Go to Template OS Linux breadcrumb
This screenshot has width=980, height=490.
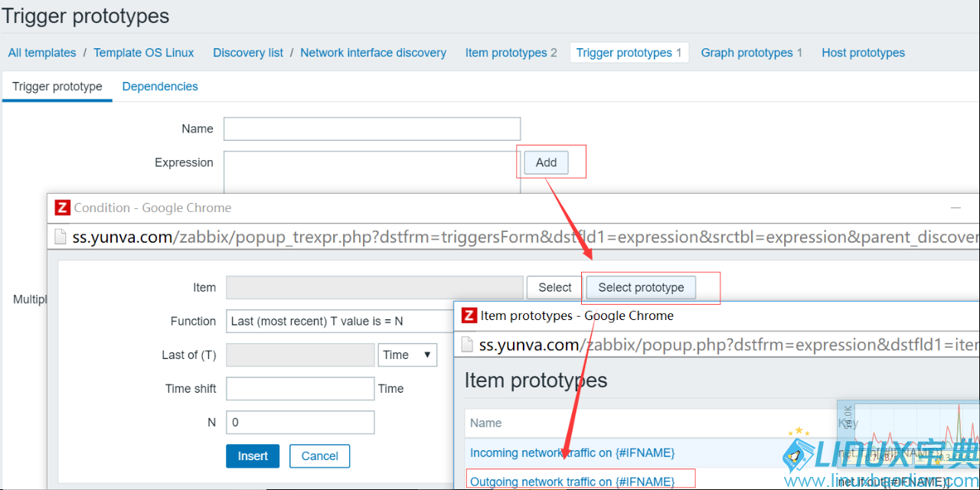point(144,53)
